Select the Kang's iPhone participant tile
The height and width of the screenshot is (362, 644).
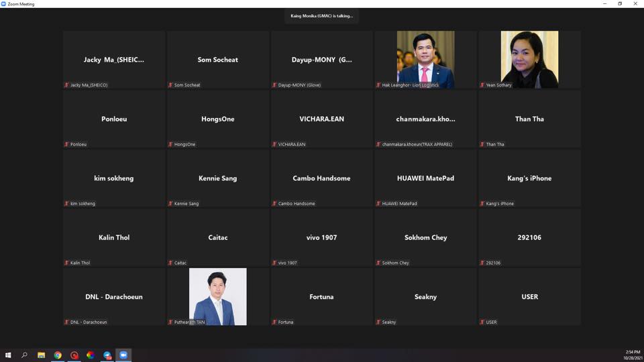pos(529,178)
